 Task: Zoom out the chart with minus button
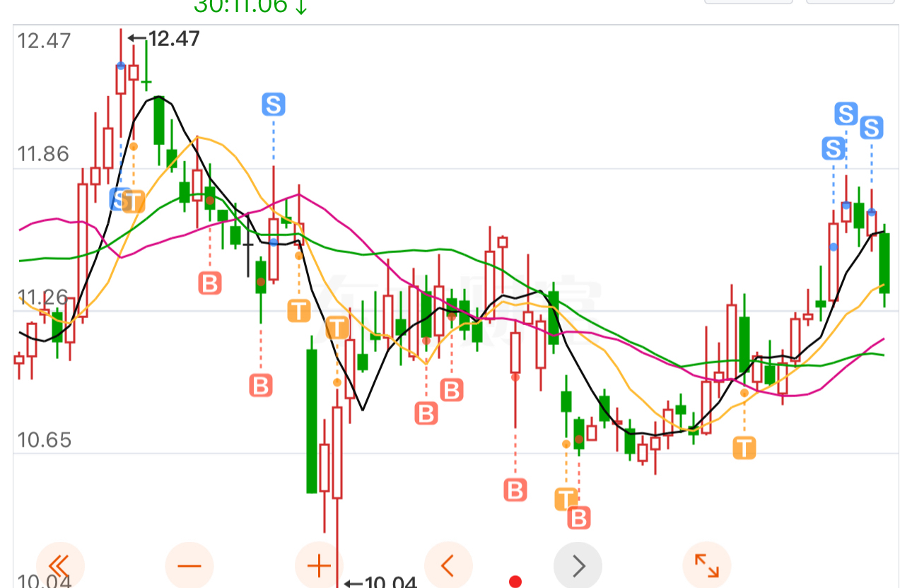coord(189,565)
